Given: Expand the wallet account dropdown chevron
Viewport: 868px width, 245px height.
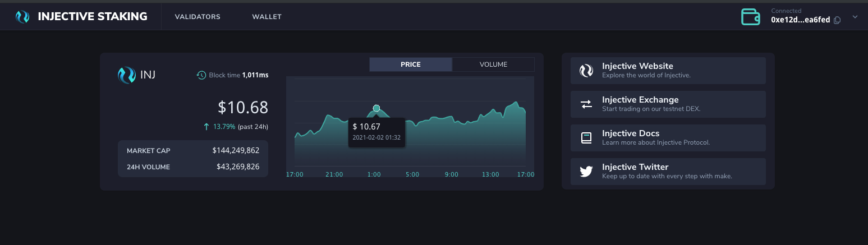Looking at the screenshot, I should coord(855,17).
